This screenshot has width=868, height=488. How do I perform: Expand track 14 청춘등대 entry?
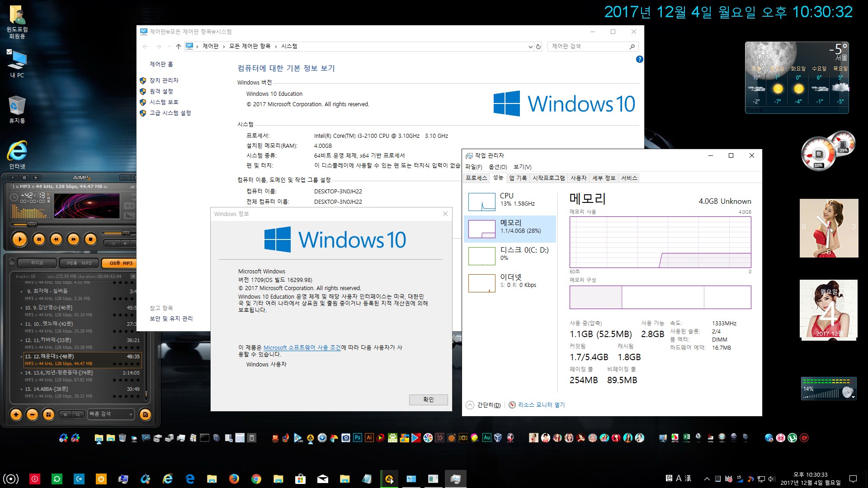[21, 373]
